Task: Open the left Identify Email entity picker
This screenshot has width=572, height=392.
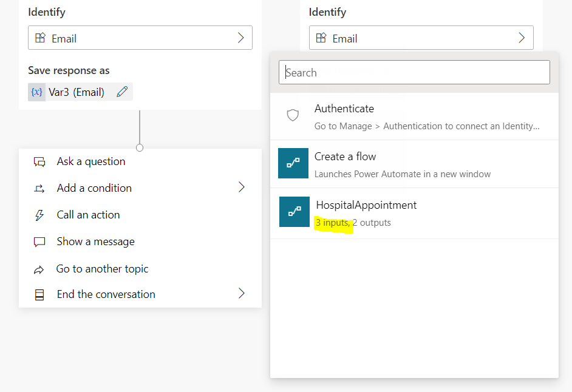Action: click(140, 38)
